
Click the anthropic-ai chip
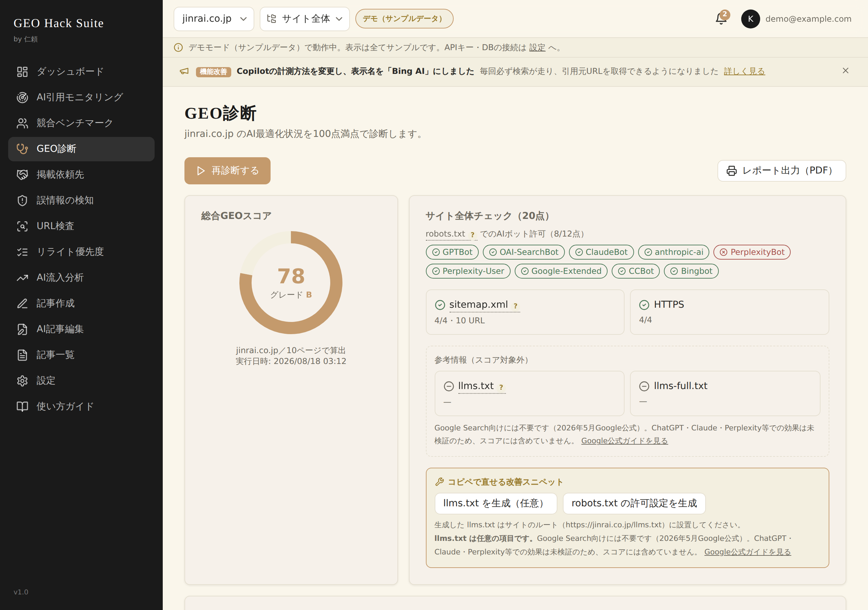pyautogui.click(x=673, y=252)
